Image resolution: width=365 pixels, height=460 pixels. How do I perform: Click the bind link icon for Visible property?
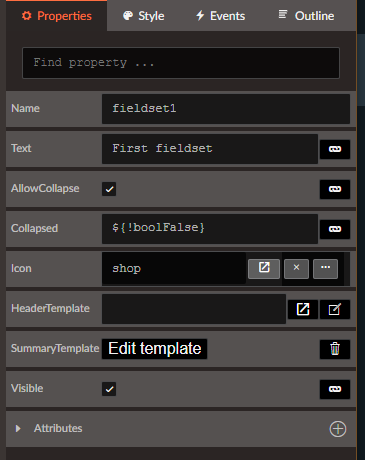tap(335, 389)
